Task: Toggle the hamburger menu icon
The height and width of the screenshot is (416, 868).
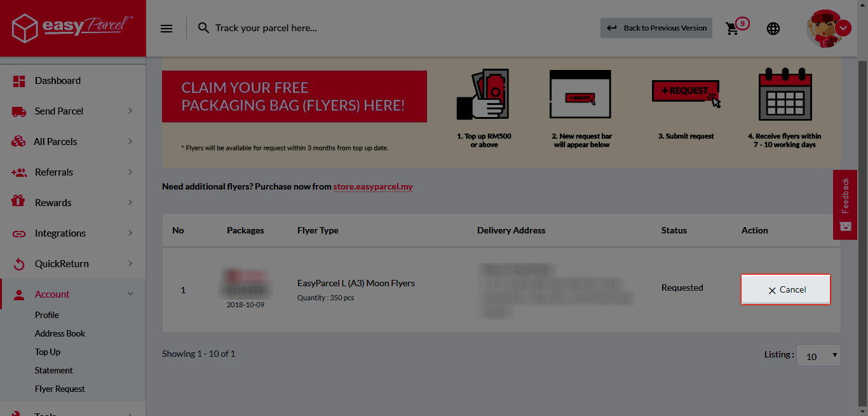Action: pos(166,29)
